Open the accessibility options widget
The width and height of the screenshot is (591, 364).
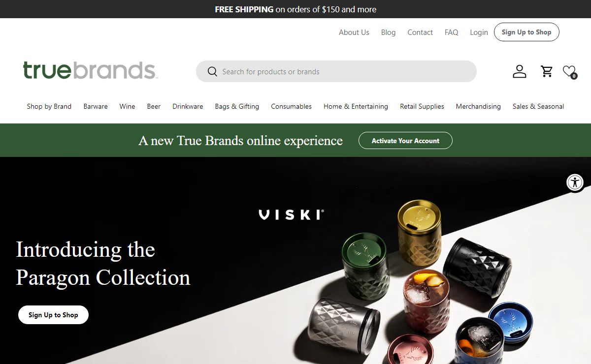575,182
